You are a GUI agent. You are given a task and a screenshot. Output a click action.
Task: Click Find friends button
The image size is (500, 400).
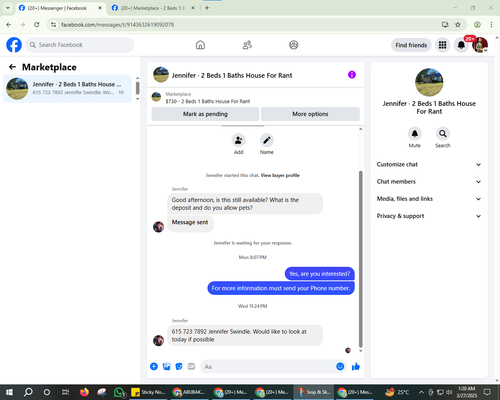point(411,45)
